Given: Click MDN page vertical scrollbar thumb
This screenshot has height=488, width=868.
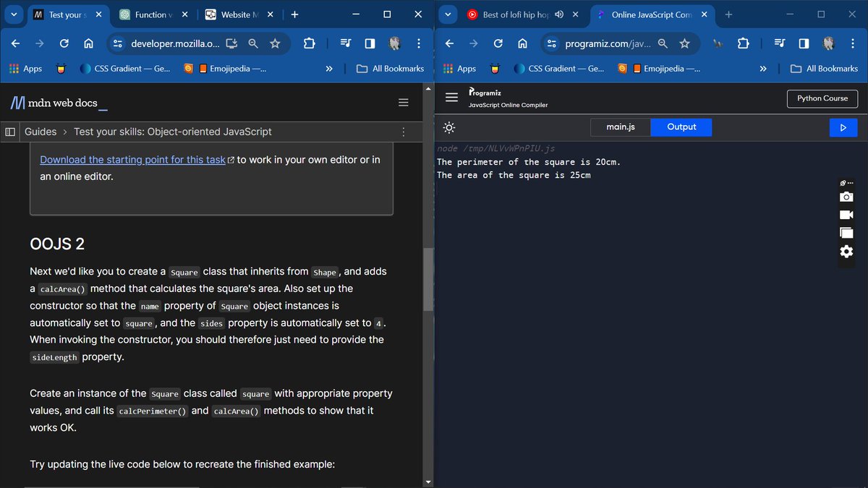Looking at the screenshot, I should click(x=428, y=280).
